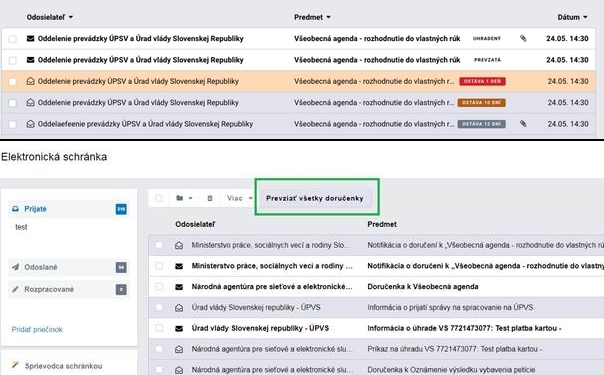Click the Sprievodca schránkou wand icon
Viewport: 604px width, 375px height.
[15, 365]
